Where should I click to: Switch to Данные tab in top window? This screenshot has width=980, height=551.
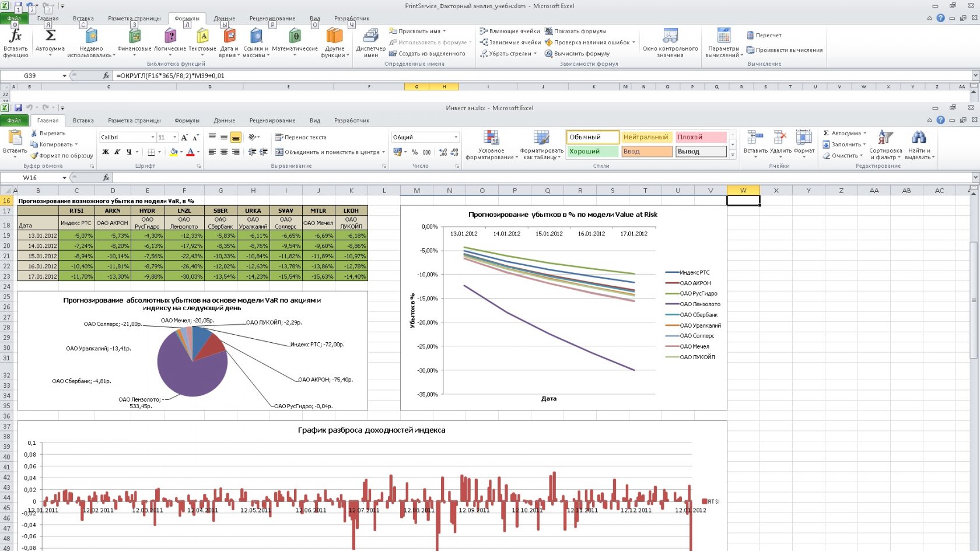coord(225,19)
